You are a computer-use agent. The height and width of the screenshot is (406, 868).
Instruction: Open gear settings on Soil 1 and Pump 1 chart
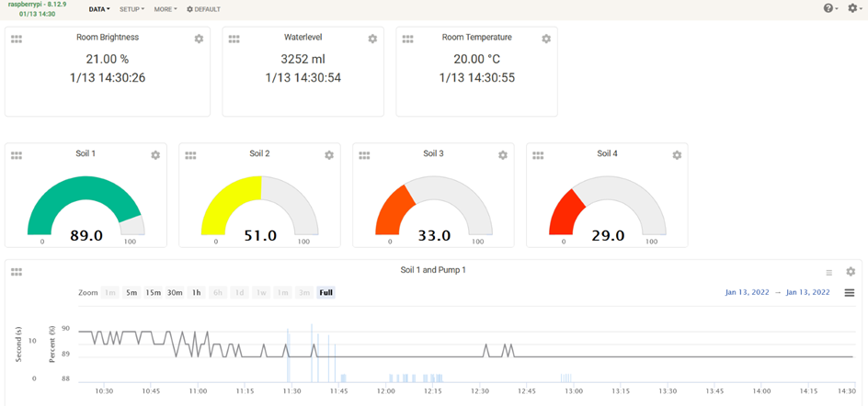pos(851,272)
